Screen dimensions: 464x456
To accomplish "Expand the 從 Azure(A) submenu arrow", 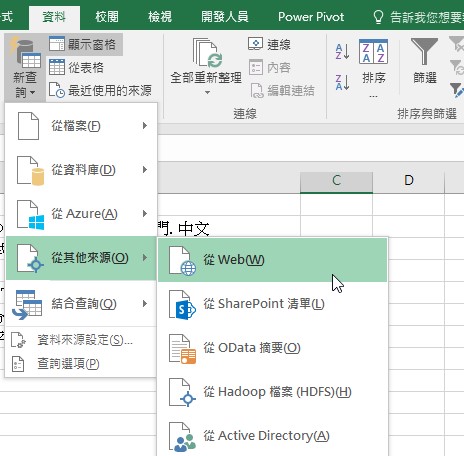I will (x=145, y=214).
